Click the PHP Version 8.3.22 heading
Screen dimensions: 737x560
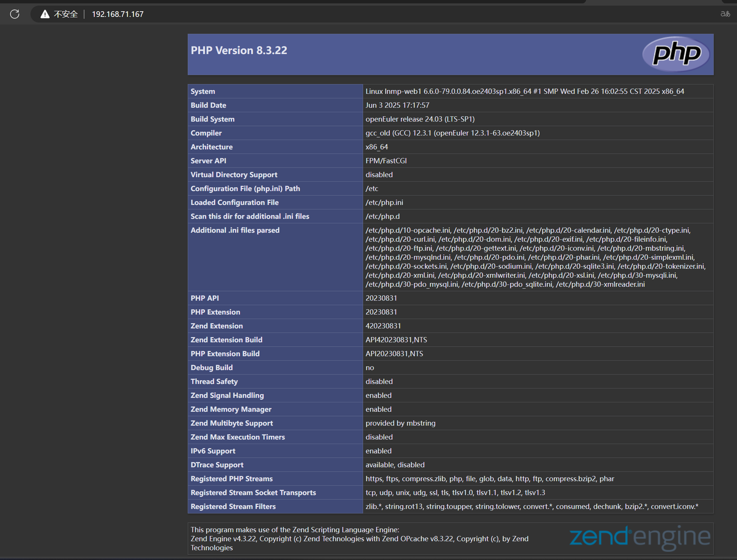(239, 50)
